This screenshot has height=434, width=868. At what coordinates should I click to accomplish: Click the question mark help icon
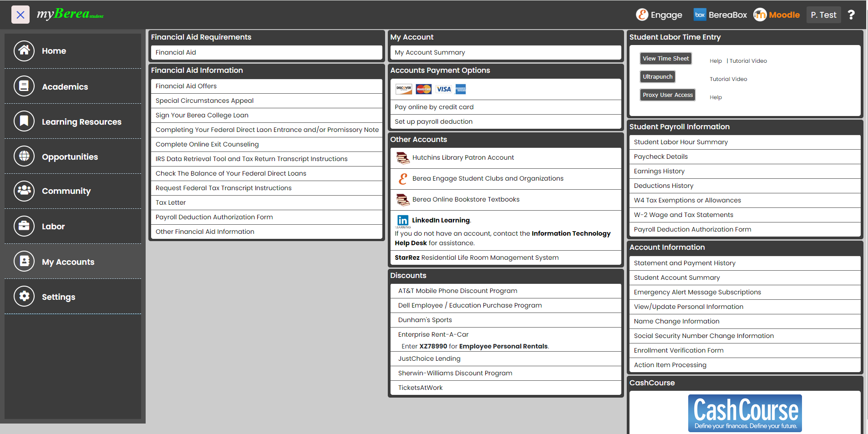pyautogui.click(x=851, y=15)
